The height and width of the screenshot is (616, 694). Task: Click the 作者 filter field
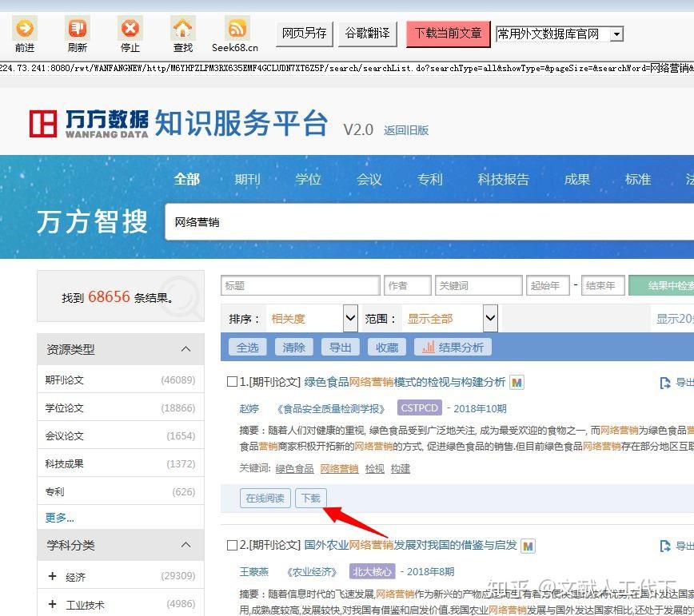408,286
